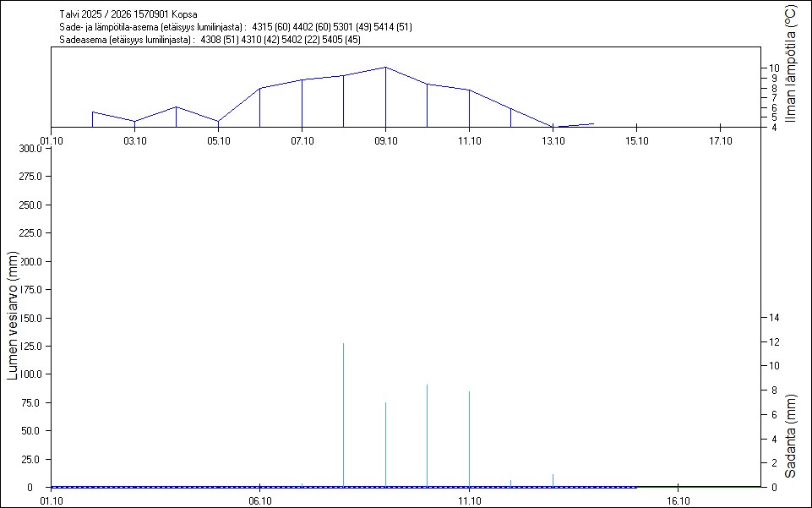Click the chart title 'Talvi 2025 / 2026 1570901 Kopsa'
Image resolution: width=812 pixels, height=508 pixels.
coord(129,14)
